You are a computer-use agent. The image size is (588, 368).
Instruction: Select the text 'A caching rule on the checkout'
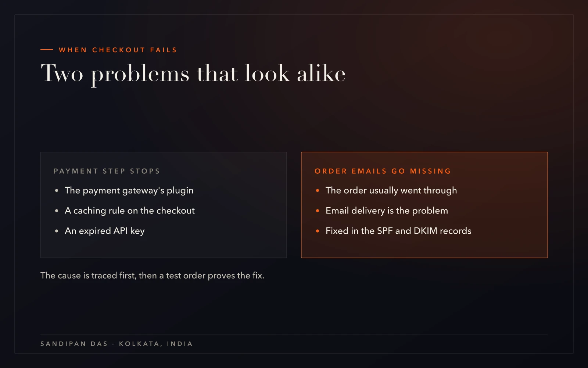[x=130, y=211]
